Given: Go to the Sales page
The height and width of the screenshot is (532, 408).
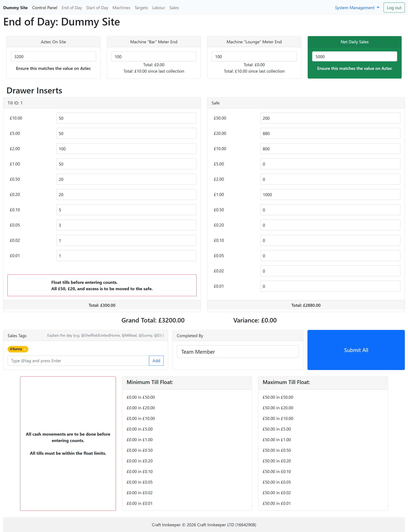Looking at the screenshot, I should 174,7.
